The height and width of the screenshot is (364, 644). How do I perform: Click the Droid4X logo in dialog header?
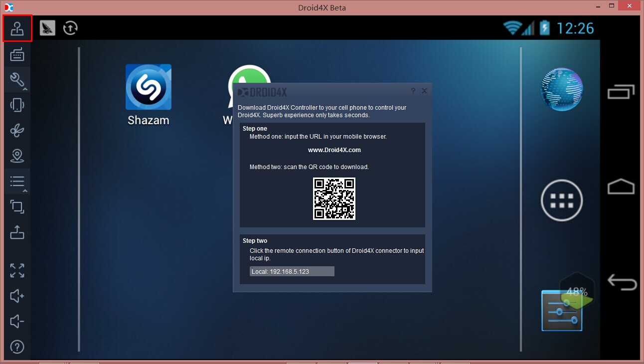coord(262,92)
